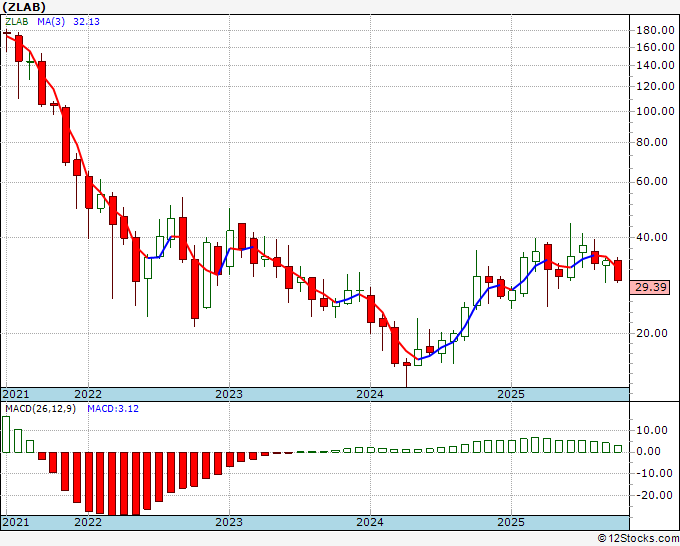Click the 2025 label on MACD timeline

[x=511, y=522]
